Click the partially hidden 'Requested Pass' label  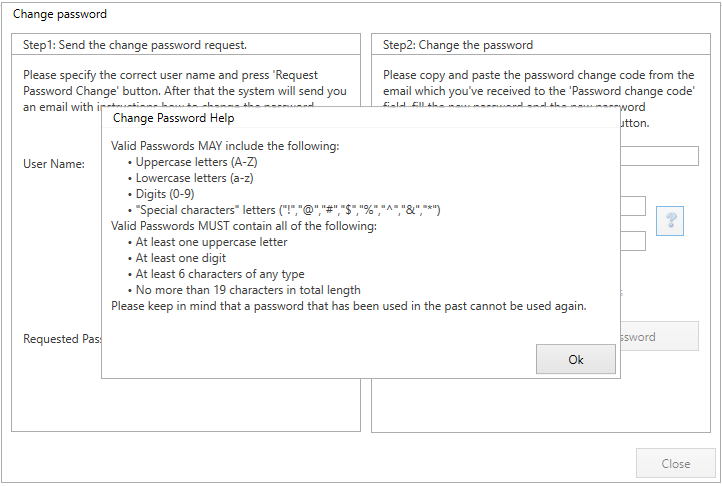62,339
